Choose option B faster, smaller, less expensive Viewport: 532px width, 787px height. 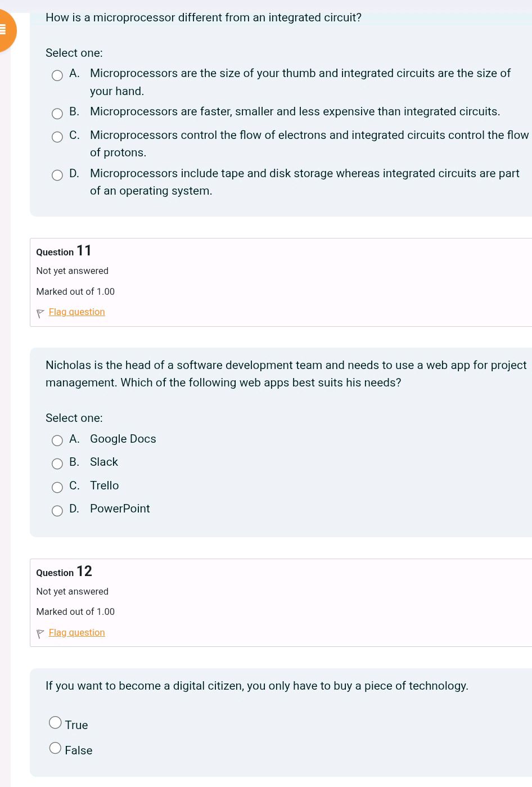[x=57, y=114]
